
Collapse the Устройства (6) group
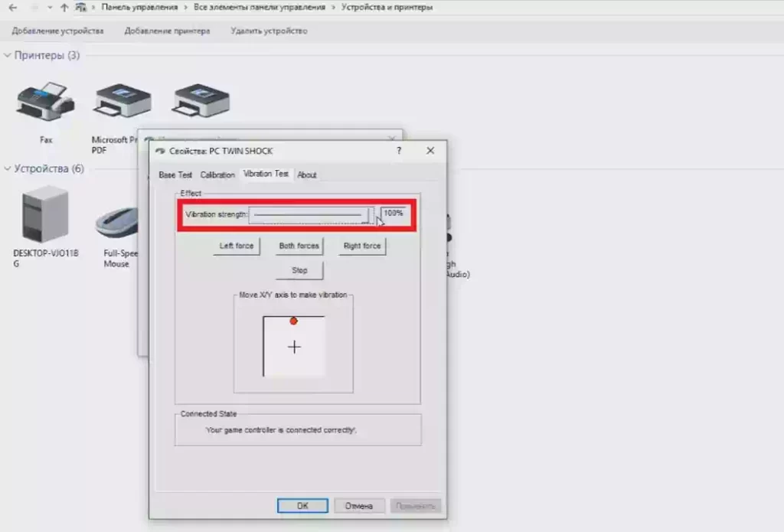8,168
